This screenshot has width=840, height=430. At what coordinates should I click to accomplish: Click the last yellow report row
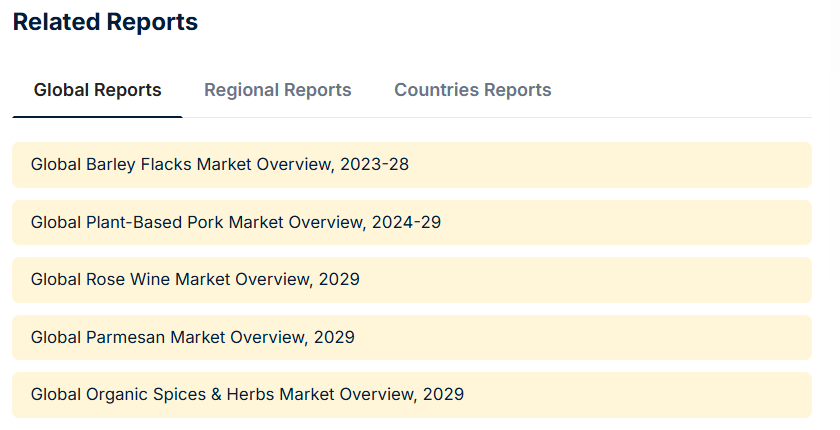pos(411,395)
